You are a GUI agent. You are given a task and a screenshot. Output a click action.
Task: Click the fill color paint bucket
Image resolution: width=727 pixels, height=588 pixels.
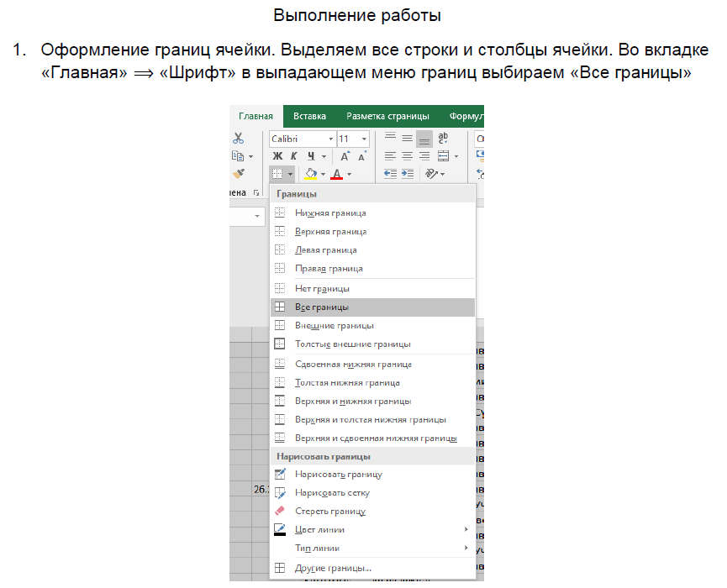click(310, 174)
